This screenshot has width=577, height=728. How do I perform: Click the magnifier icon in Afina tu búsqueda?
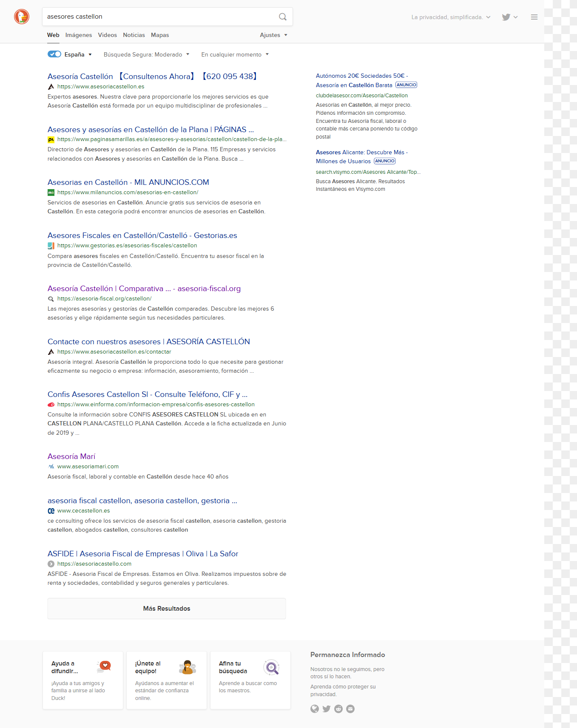[x=271, y=667]
